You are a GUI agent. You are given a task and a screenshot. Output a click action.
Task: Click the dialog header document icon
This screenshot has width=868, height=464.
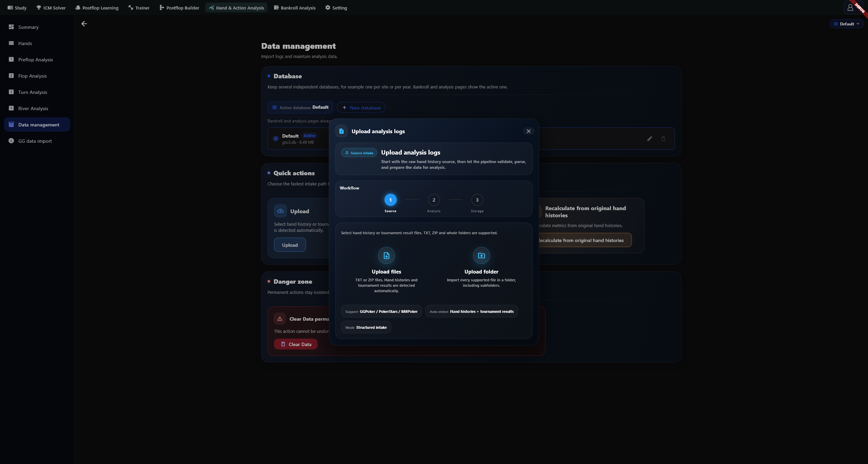point(341,131)
